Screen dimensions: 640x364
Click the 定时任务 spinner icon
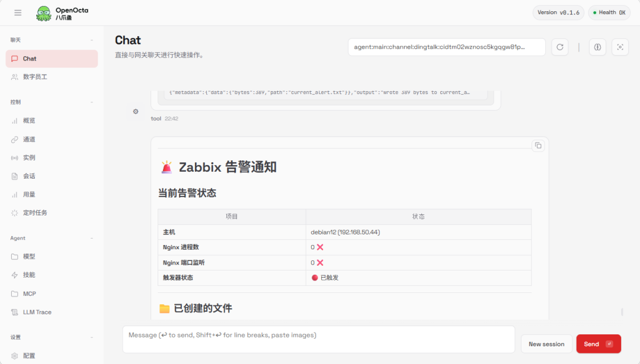click(15, 212)
